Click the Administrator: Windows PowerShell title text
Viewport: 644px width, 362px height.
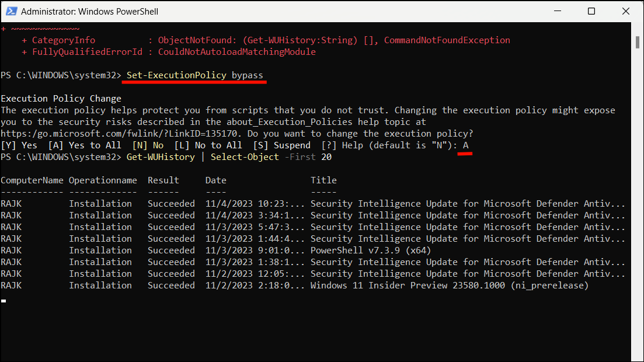click(88, 11)
